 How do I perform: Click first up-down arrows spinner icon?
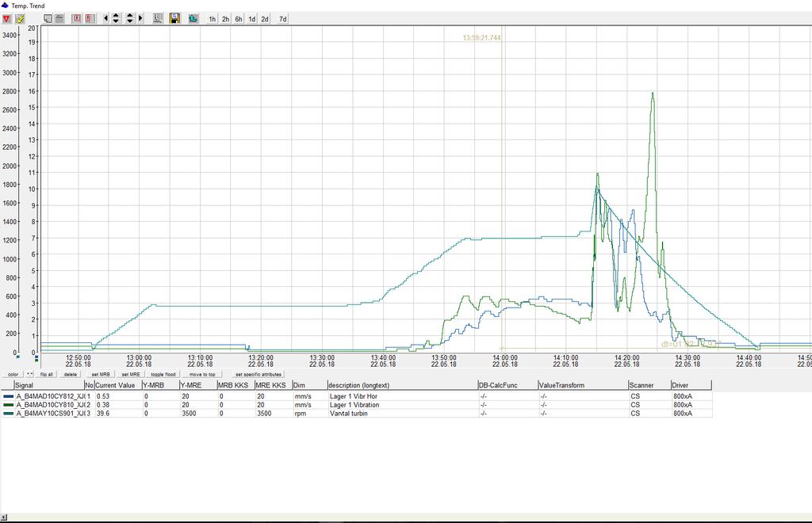(x=116, y=19)
